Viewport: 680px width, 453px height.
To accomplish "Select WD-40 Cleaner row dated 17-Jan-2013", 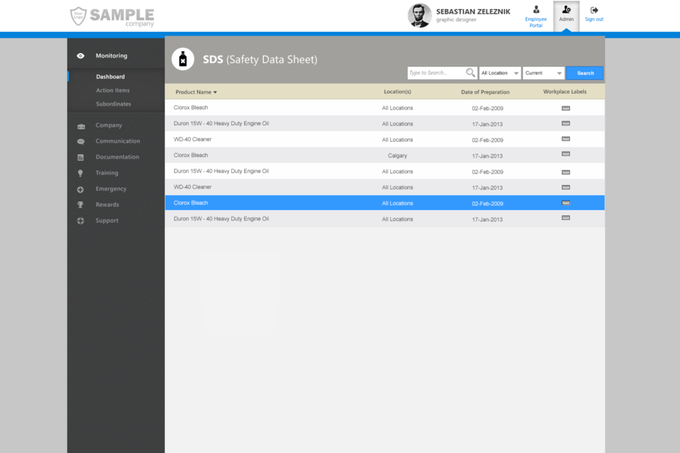I will (x=385, y=187).
